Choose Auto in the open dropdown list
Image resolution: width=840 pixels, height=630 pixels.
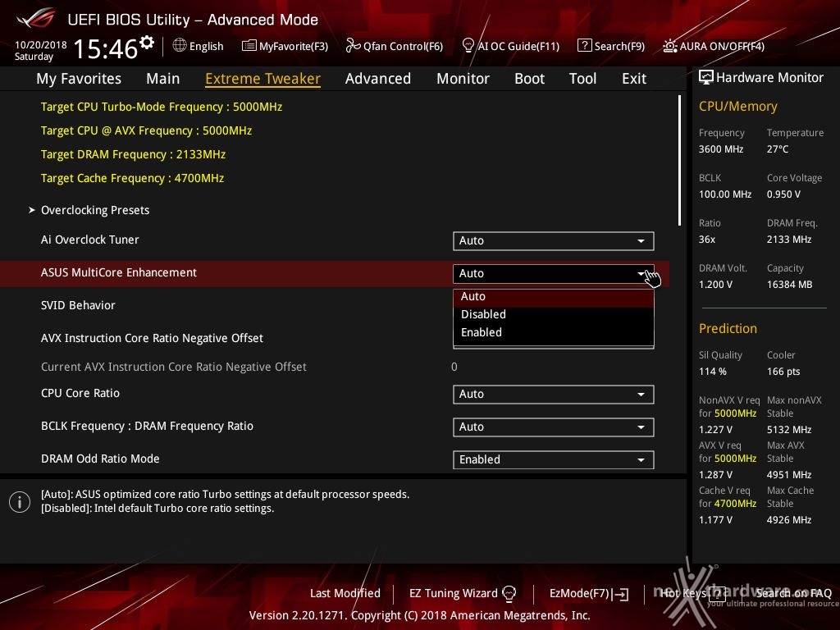pyautogui.click(x=554, y=297)
